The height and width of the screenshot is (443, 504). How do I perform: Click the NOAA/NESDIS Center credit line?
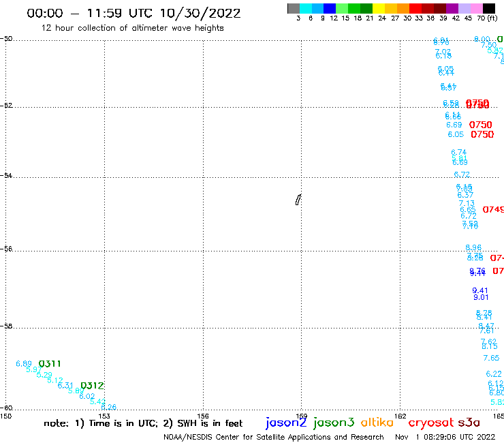274,437
